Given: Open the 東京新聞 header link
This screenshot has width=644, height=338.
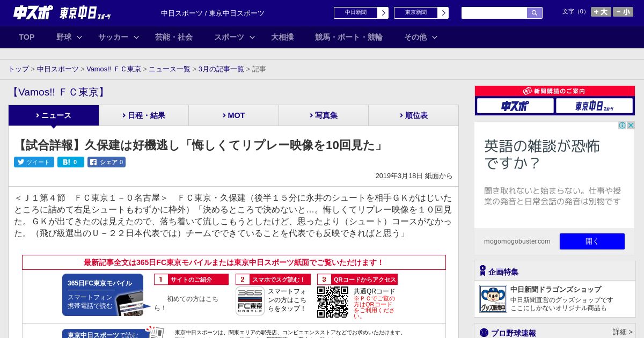Looking at the screenshot, I should 421,13.
